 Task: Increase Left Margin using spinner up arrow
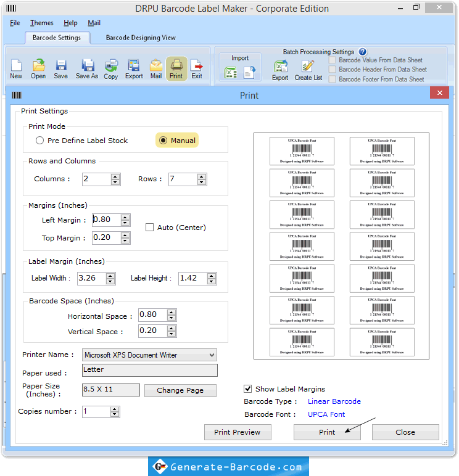[125, 218]
